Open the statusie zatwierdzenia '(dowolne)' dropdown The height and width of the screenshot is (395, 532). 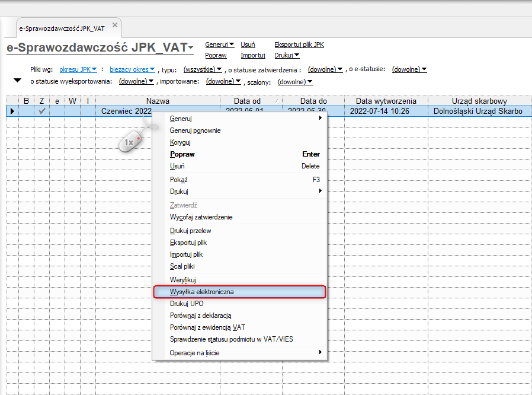pyautogui.click(x=325, y=69)
